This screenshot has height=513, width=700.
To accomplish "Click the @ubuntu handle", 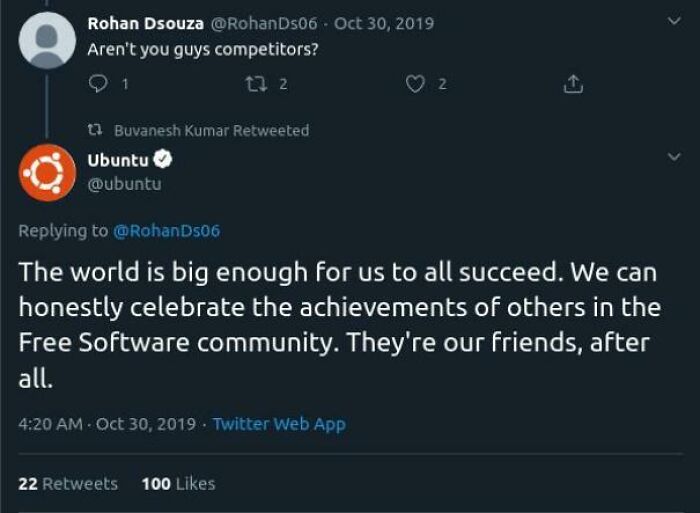I will coord(125,183).
